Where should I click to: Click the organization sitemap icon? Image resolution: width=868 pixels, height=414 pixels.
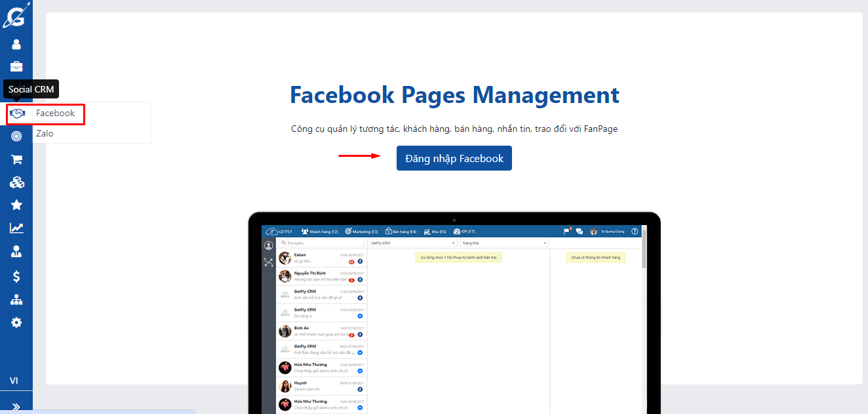click(16, 300)
